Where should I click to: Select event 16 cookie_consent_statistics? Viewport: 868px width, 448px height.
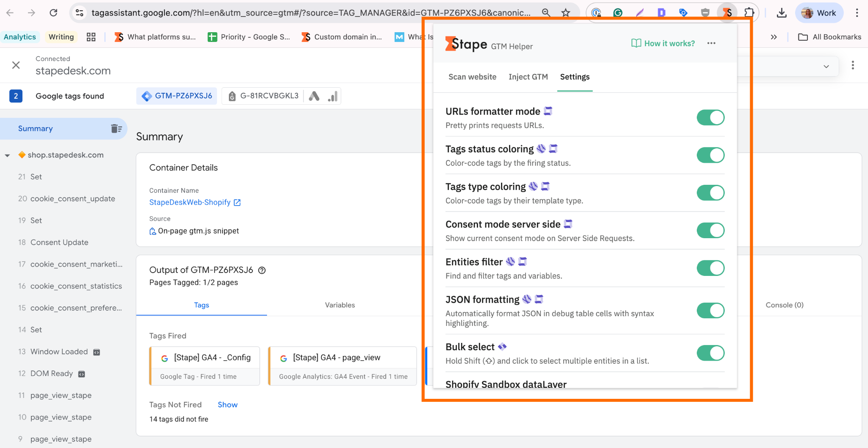pyautogui.click(x=70, y=286)
